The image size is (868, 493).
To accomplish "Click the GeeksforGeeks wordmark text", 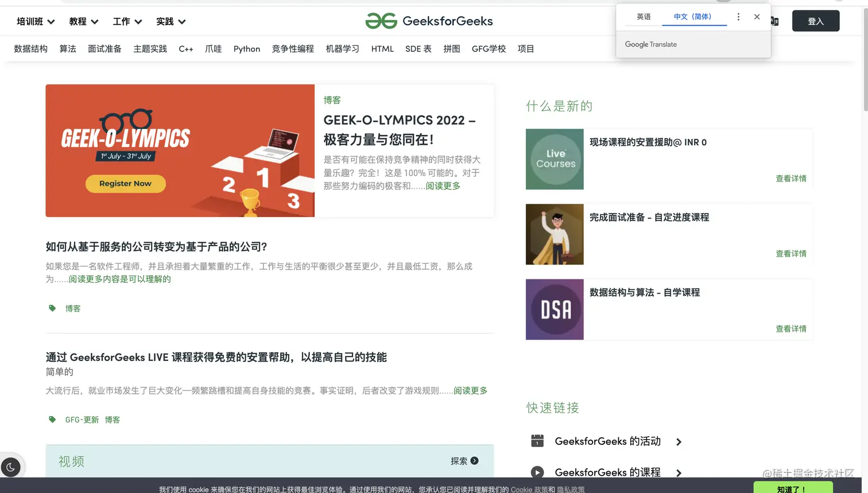I will coord(448,21).
